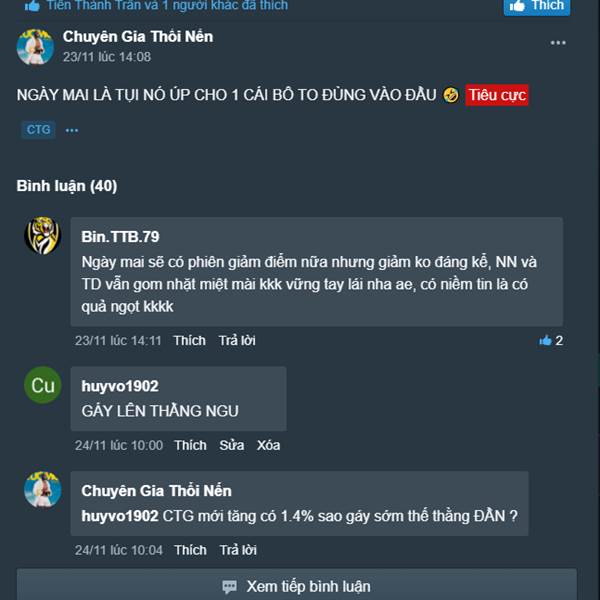Click the Tiêu cực sentiment label

497,95
